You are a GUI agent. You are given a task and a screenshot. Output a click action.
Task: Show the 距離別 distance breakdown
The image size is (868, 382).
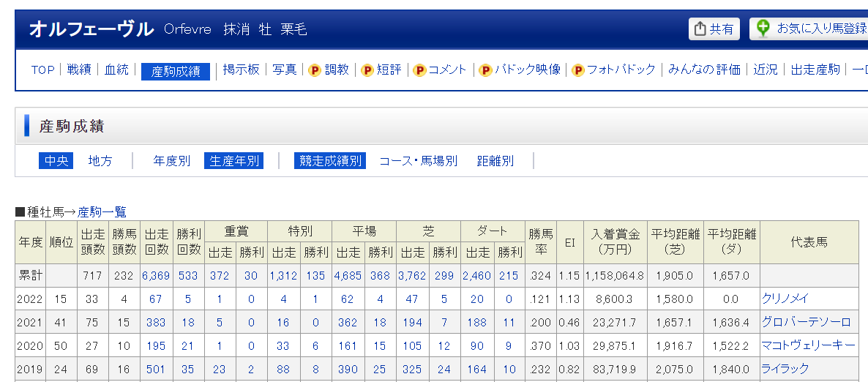(x=495, y=161)
